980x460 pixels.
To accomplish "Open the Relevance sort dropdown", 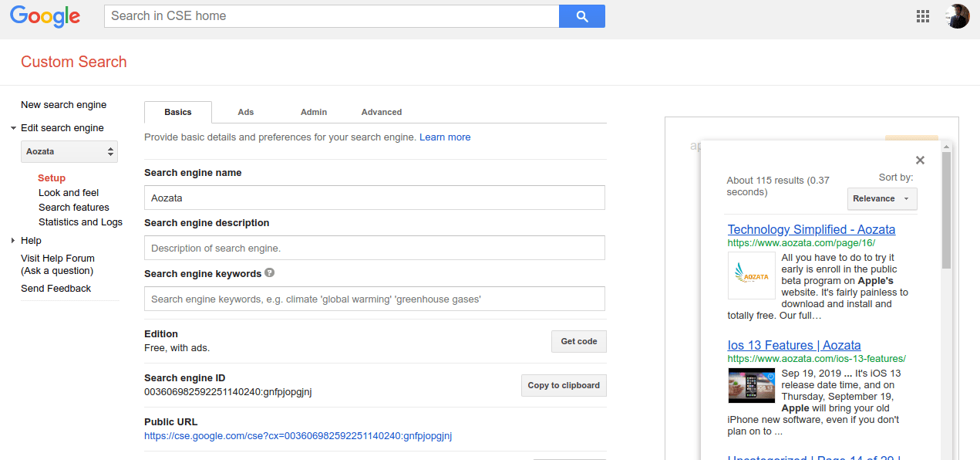I will pyautogui.click(x=882, y=198).
